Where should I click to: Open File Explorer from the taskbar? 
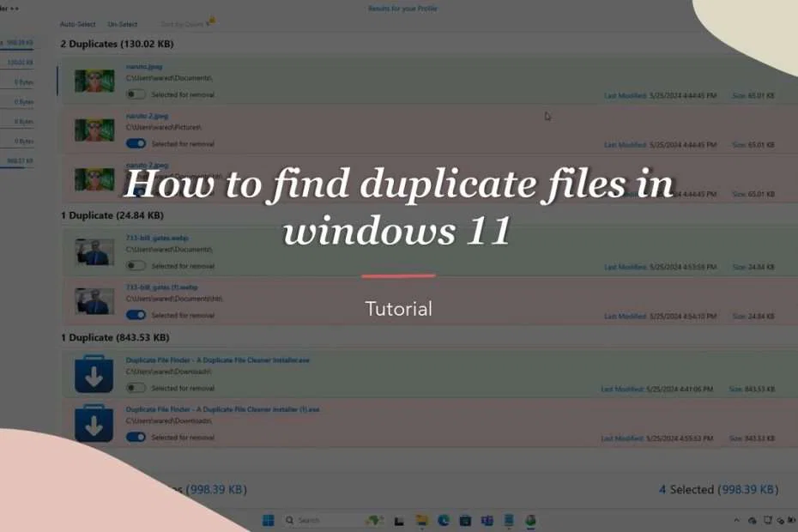click(422, 520)
